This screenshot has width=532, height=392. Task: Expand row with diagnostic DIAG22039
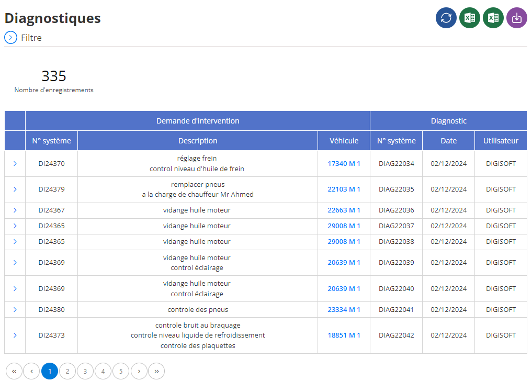15,263
